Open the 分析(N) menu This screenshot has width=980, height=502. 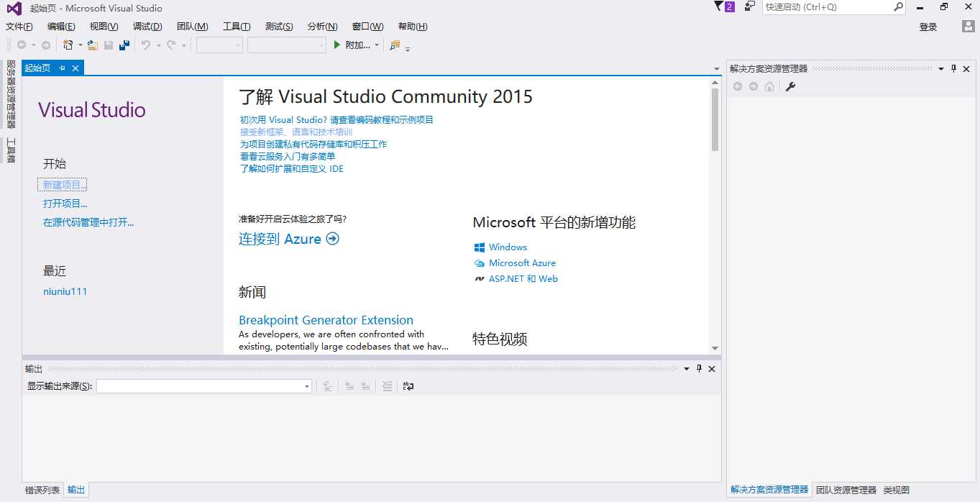[322, 27]
